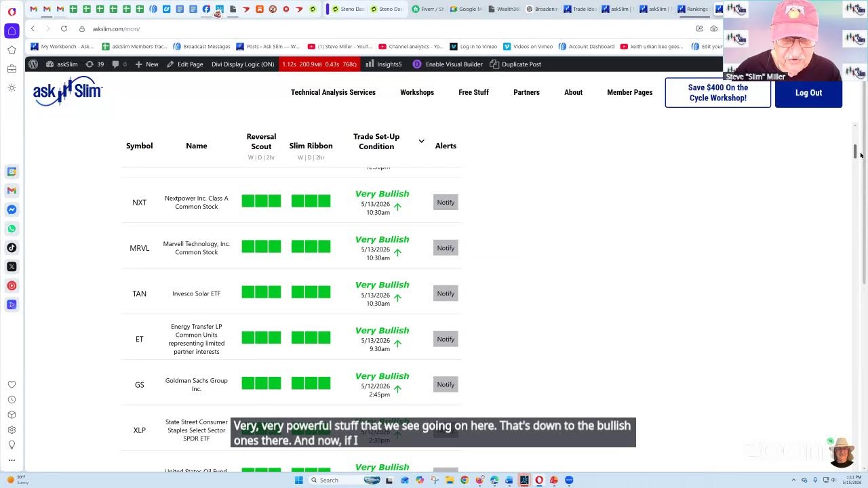The image size is (868, 488).
Task: Open the Technical Analysis Services menu
Action: point(333,92)
